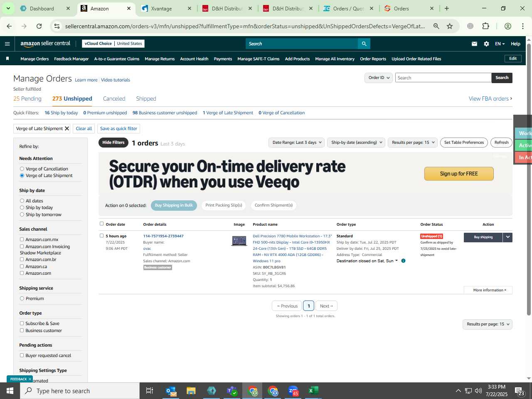The image size is (532, 399).
Task: Check the Business customer order type
Action: [22, 330]
